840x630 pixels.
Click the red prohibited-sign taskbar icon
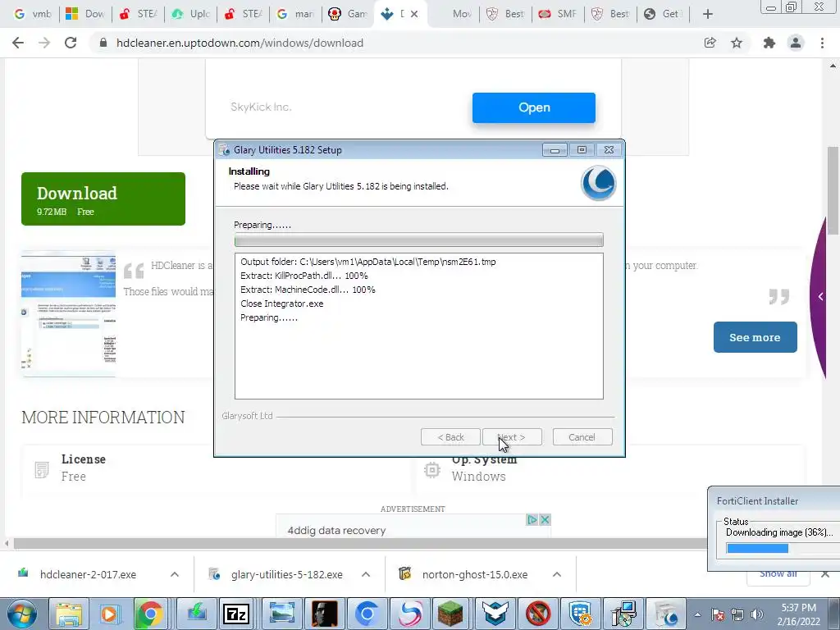click(538, 614)
